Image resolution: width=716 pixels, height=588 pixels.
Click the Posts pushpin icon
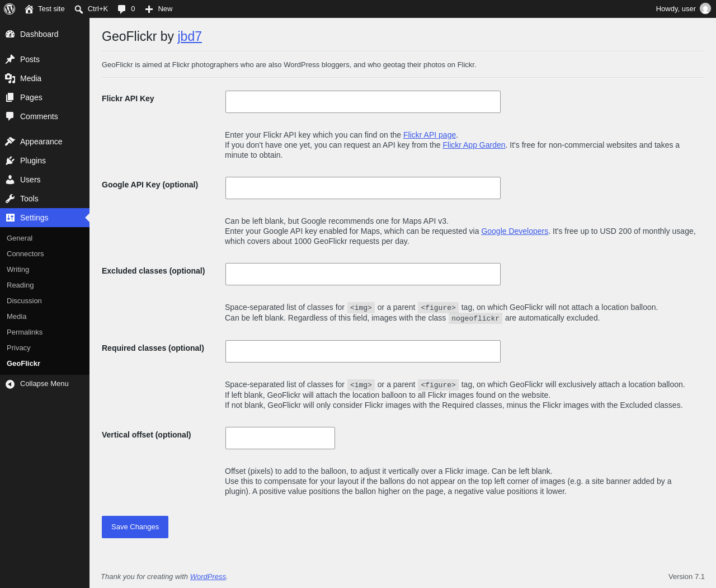[10, 59]
